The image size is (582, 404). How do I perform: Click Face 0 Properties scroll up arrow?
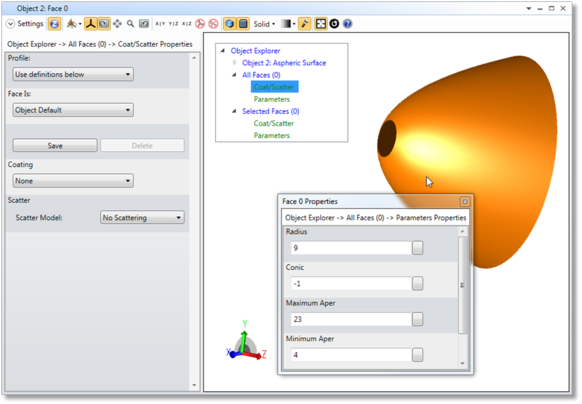462,231
